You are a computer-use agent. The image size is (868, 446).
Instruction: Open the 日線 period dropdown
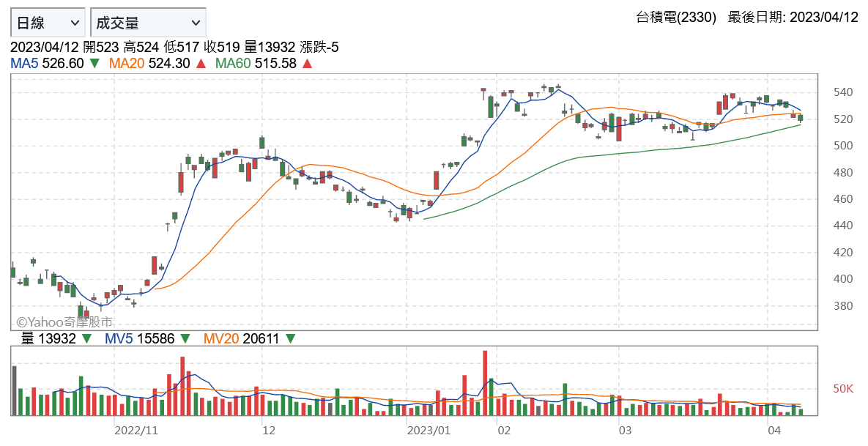click(x=48, y=23)
